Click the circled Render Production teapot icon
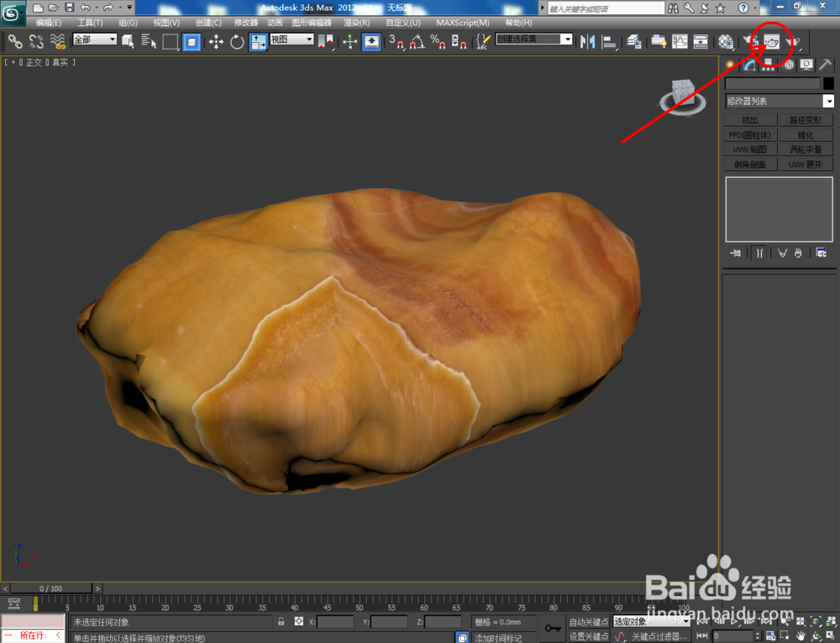The height and width of the screenshot is (643, 840). (772, 43)
